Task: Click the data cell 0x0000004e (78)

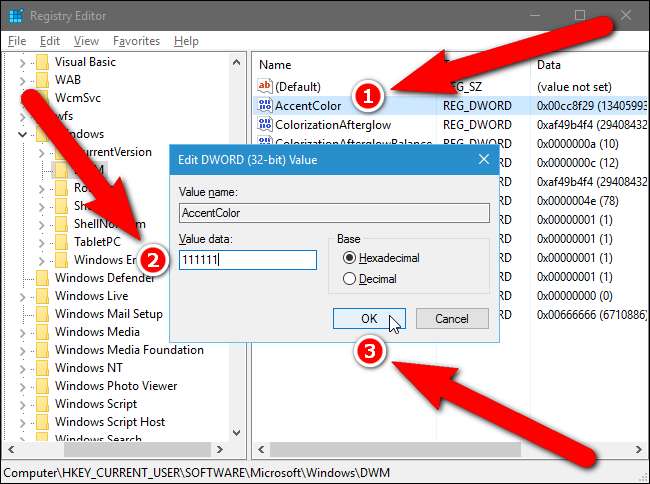Action: [x=577, y=201]
